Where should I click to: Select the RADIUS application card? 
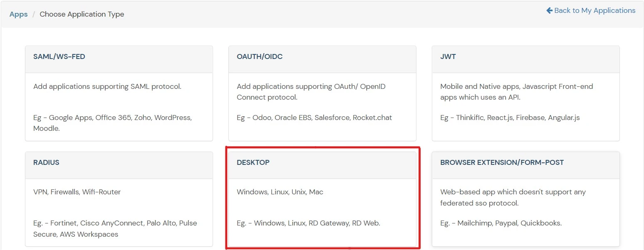119,199
